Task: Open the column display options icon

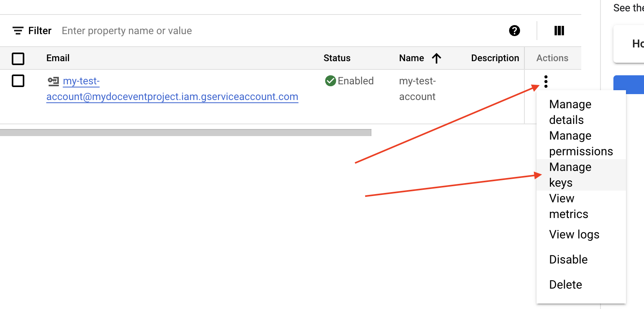Action: coord(559,31)
